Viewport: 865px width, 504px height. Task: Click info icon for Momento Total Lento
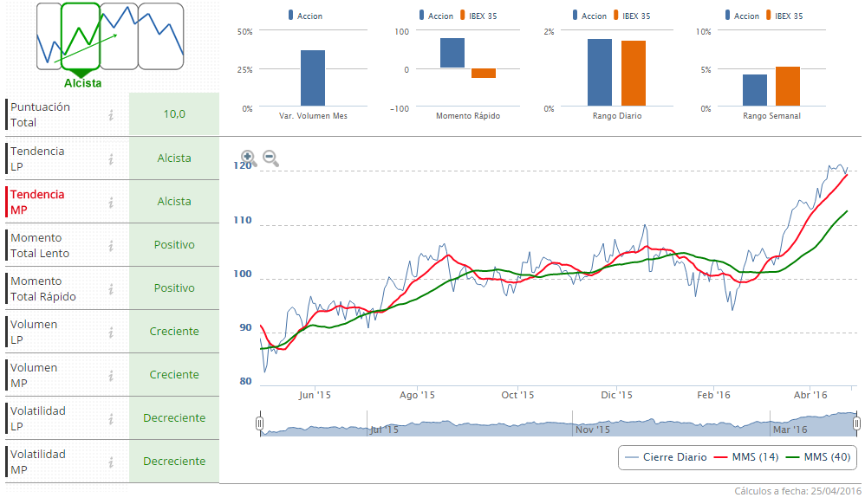click(x=111, y=245)
